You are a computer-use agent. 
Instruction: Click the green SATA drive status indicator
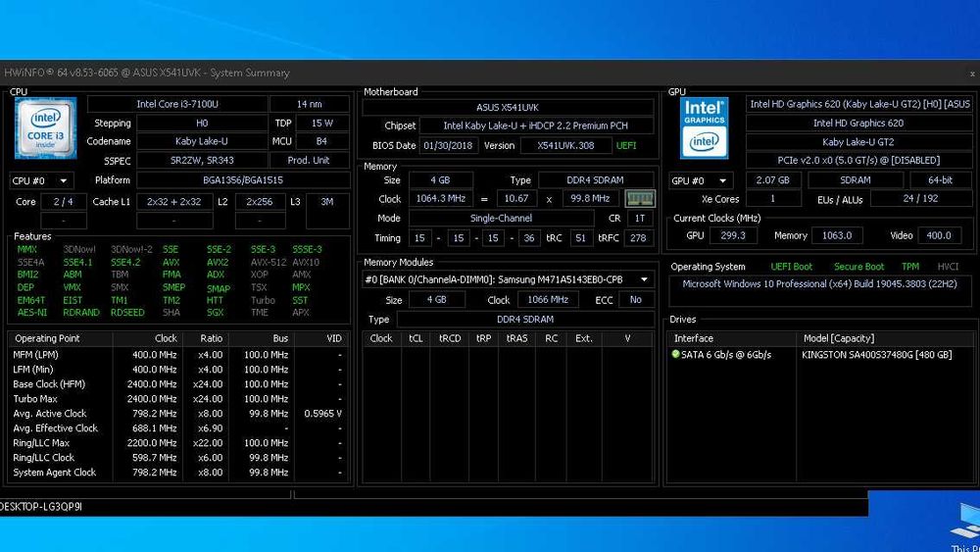point(675,355)
